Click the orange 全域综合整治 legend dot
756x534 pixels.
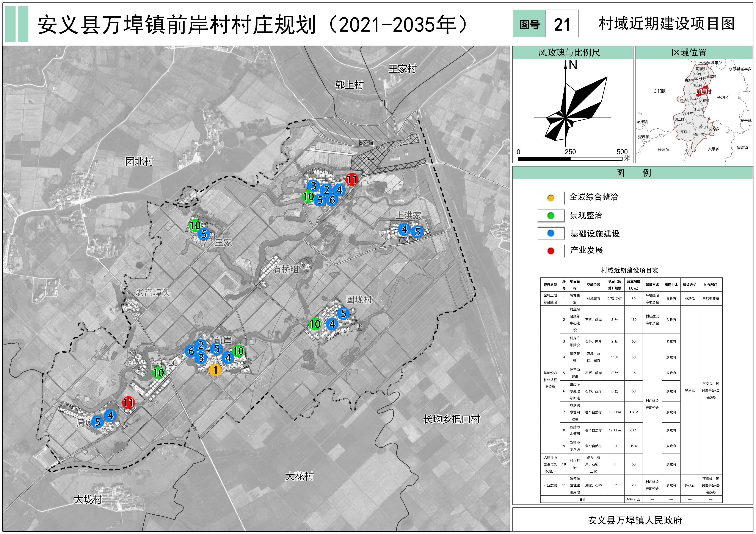551,198
